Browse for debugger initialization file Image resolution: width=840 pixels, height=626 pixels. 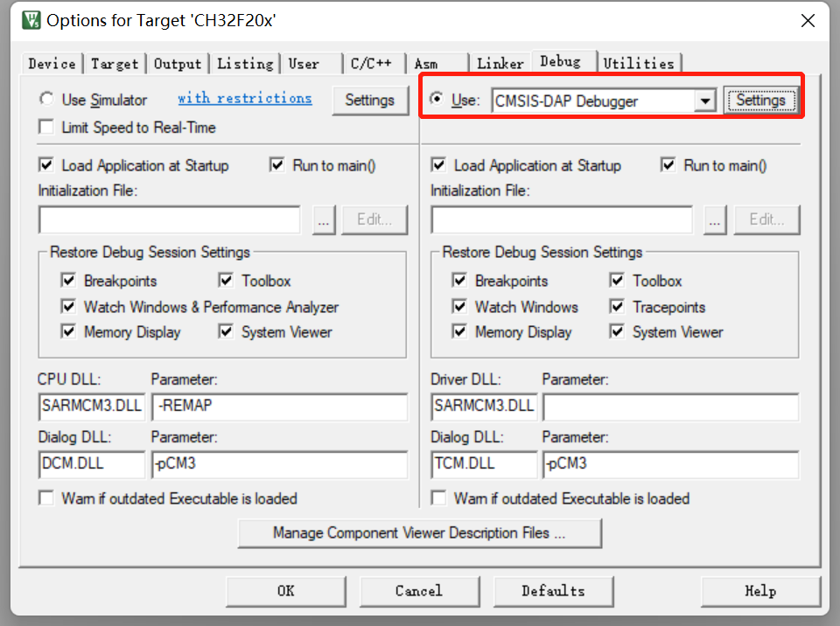click(x=715, y=219)
